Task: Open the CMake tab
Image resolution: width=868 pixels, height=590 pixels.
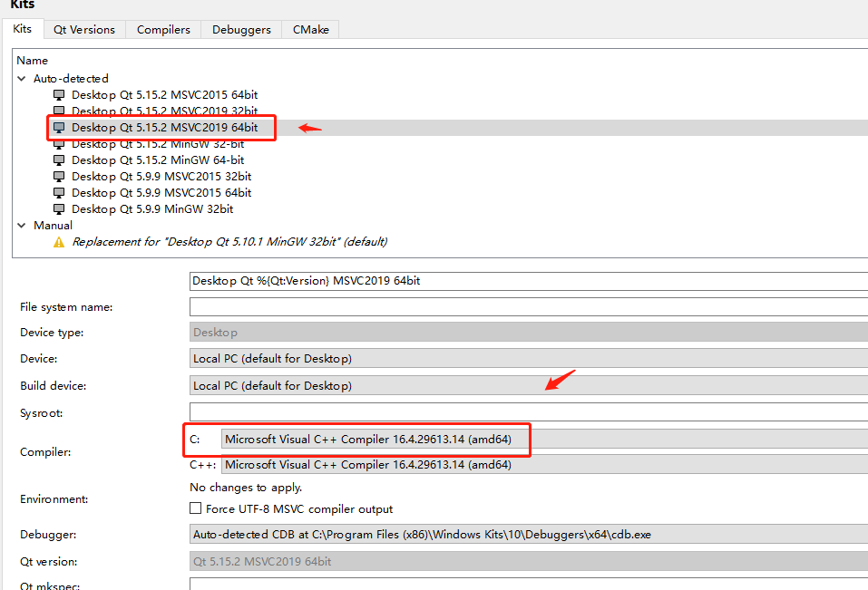Action: [310, 30]
